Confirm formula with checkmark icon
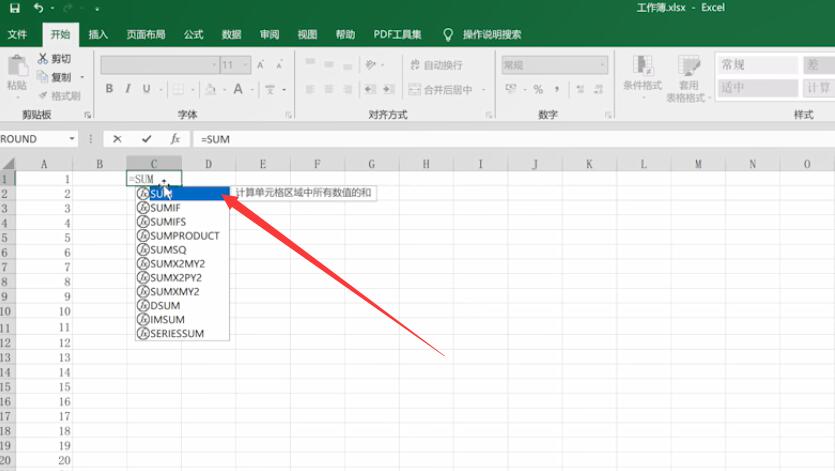This screenshot has height=471, width=835. point(146,139)
